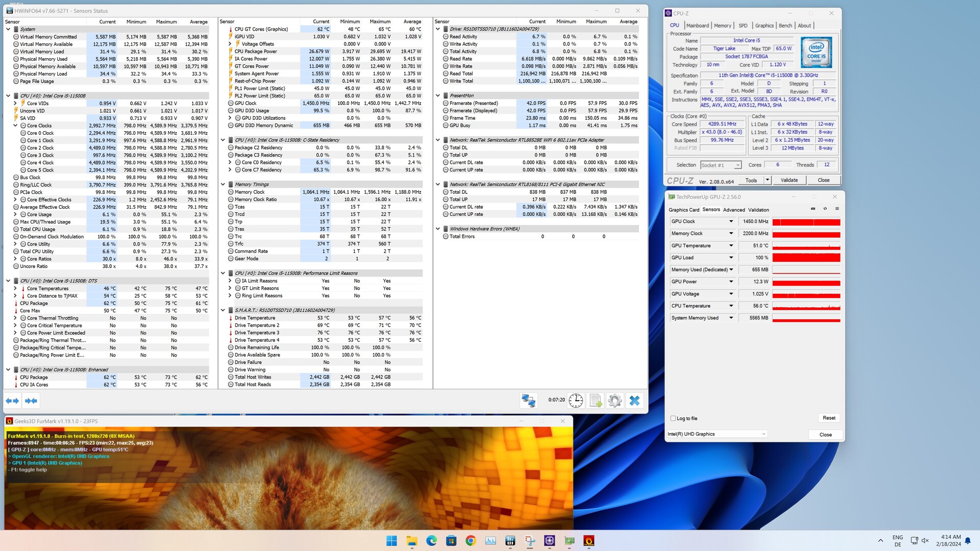Click the GPU-Z refresh icon

click(825, 209)
